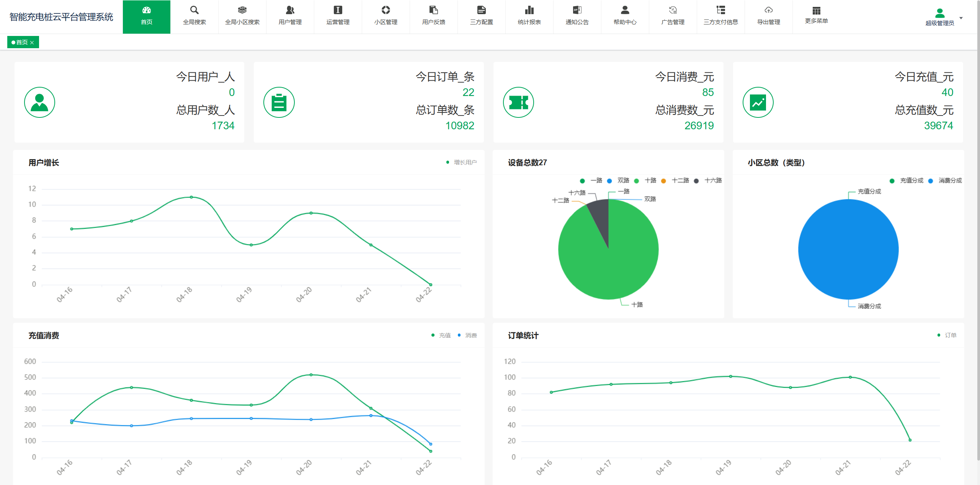Click the 三方支付信息 list icon
The width and height of the screenshot is (980, 485).
(x=720, y=10)
